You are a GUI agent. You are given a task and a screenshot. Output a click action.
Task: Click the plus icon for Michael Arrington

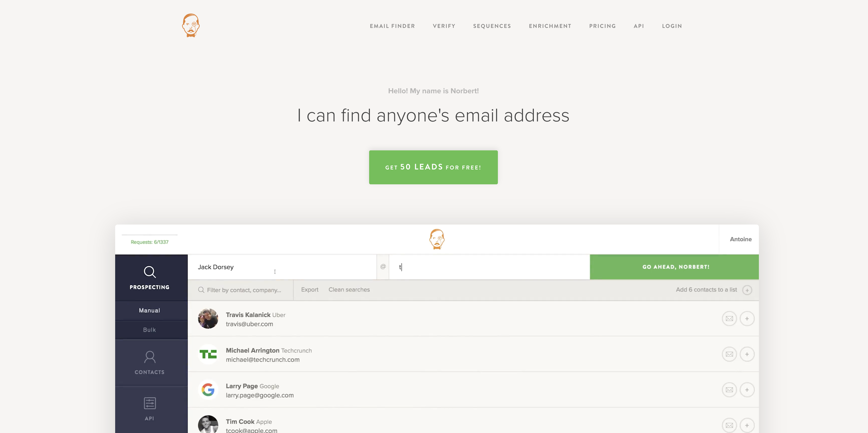click(747, 354)
